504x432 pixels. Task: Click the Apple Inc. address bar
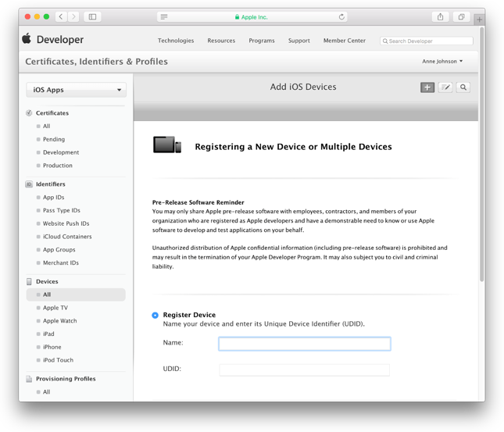click(252, 16)
